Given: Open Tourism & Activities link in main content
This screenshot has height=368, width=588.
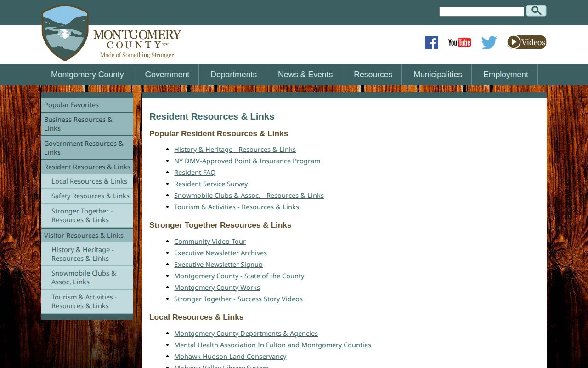Looking at the screenshot, I should (x=237, y=207).
